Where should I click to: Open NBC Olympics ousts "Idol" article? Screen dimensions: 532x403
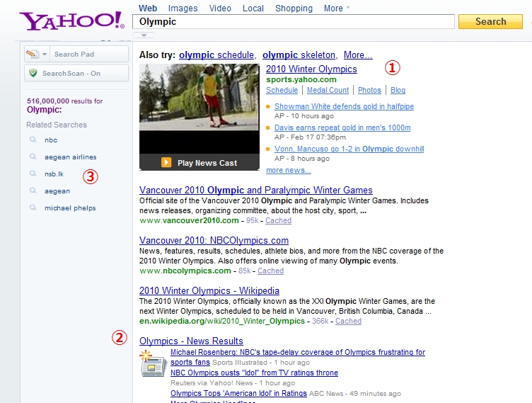(x=254, y=373)
